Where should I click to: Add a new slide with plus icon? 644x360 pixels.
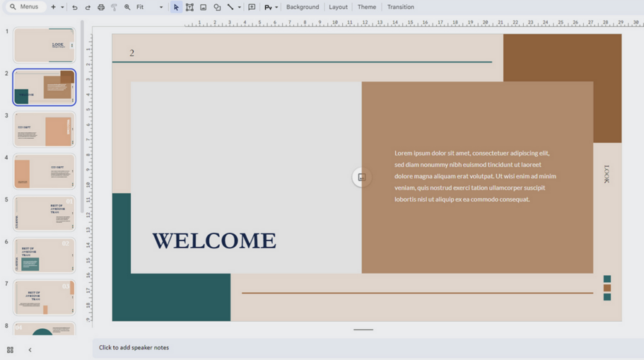54,7
